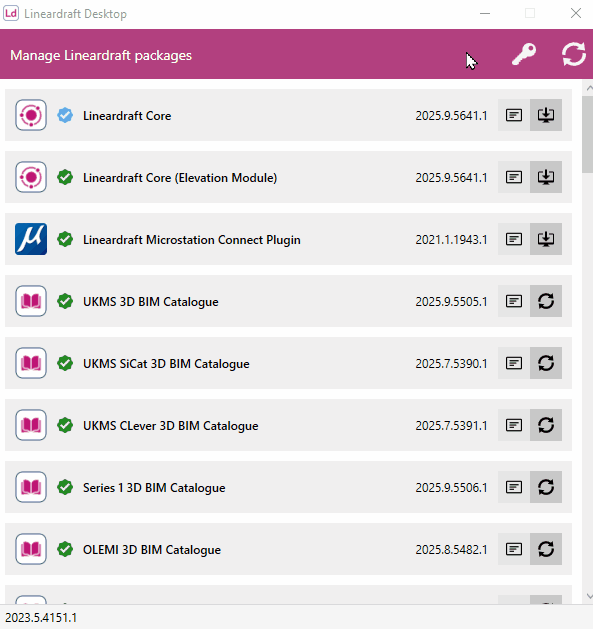Update Series 1 3D BIM Catalogue
593x629 pixels.
pos(546,487)
